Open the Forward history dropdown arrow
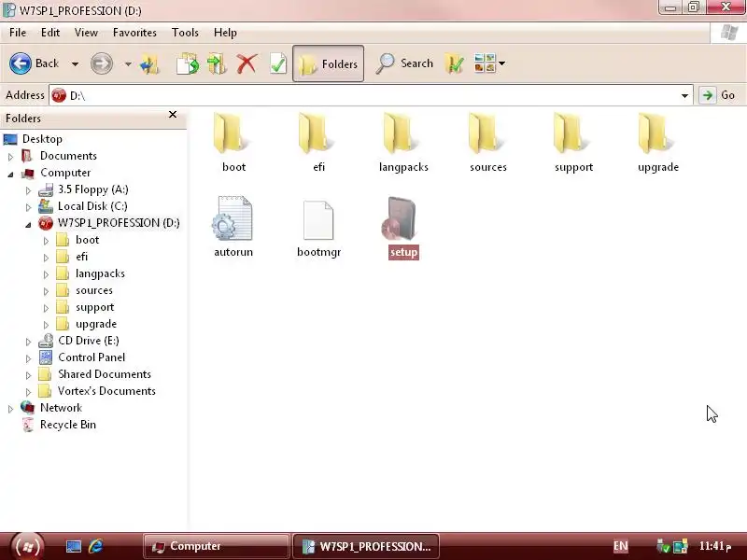747x560 pixels. click(128, 63)
